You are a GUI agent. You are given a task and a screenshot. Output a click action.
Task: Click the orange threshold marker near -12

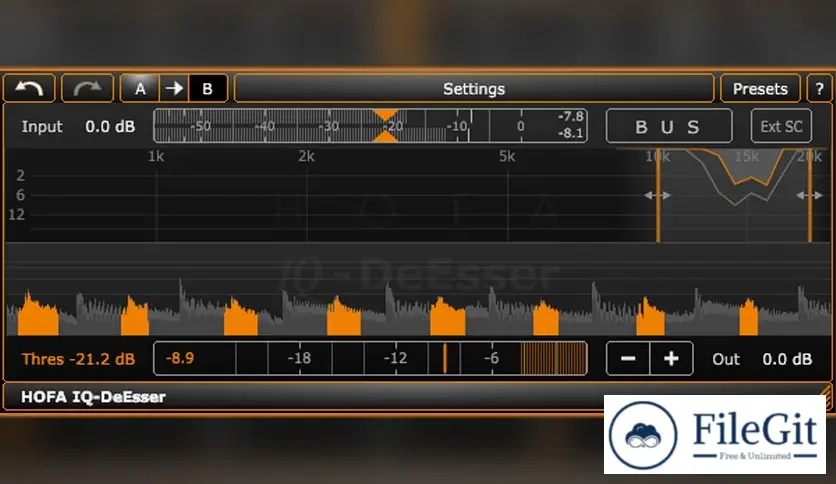(x=444, y=358)
